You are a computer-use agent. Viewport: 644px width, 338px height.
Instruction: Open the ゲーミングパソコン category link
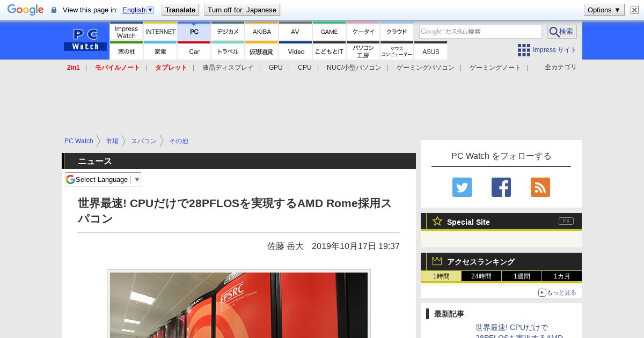426,68
